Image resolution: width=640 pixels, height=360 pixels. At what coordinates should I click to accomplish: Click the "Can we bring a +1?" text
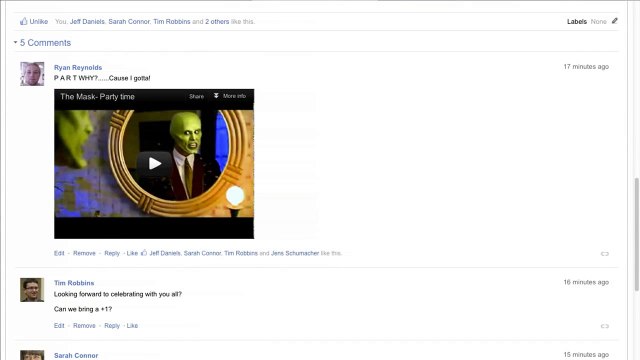(x=83, y=309)
